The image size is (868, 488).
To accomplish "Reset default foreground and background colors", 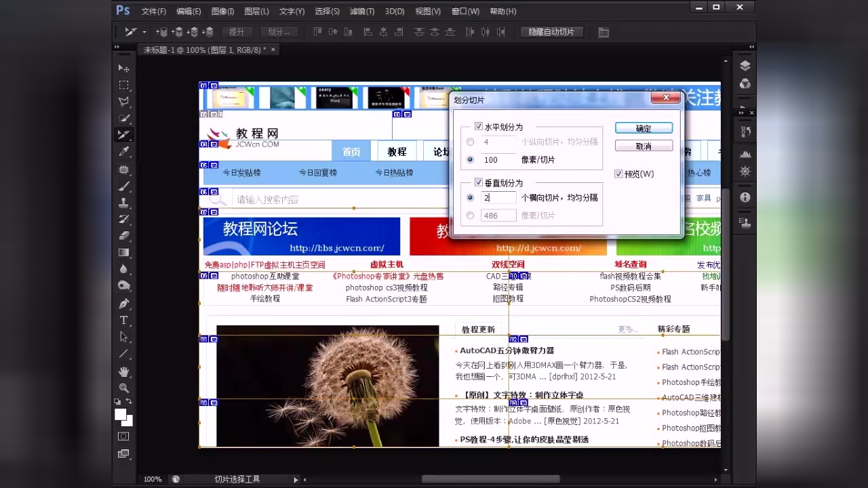I will tap(118, 402).
